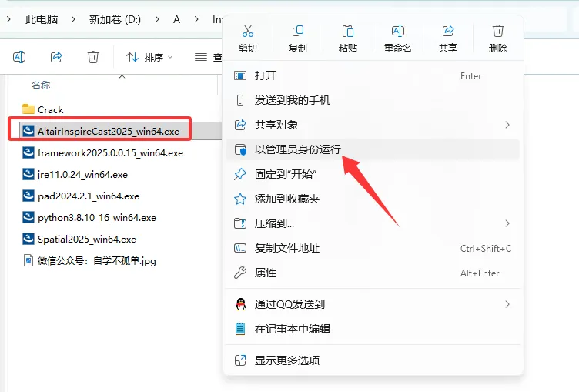
Task: Click chevron after 新加卷 (D:) in address bar
Action: (x=157, y=19)
